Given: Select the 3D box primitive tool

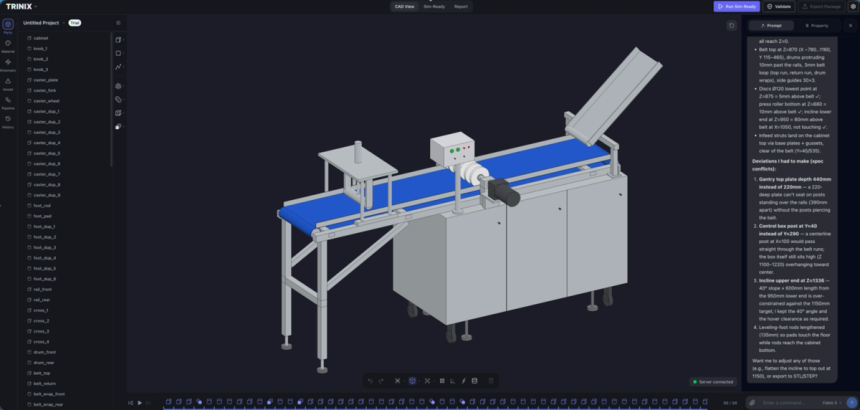Looking at the screenshot, I should [x=118, y=40].
